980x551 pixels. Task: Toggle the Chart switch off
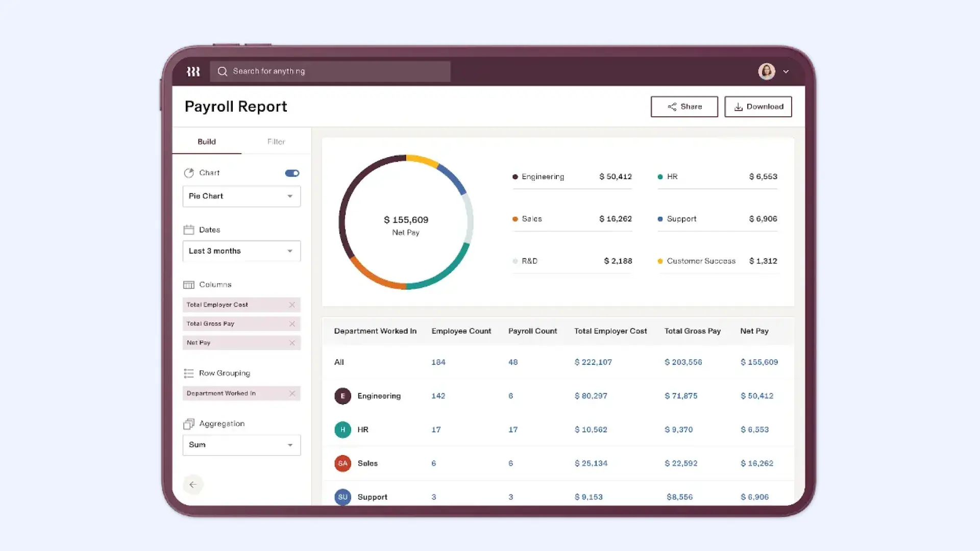[292, 173]
